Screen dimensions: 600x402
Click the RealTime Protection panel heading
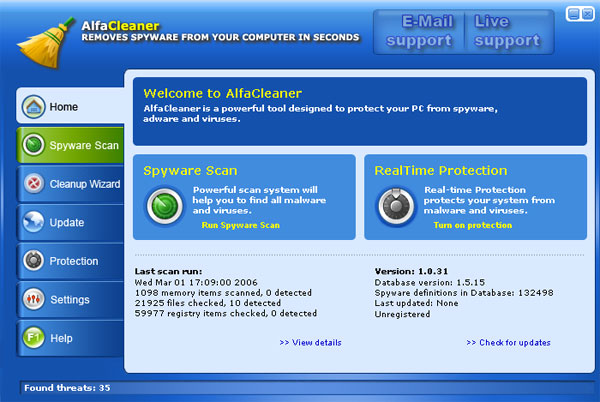[441, 171]
